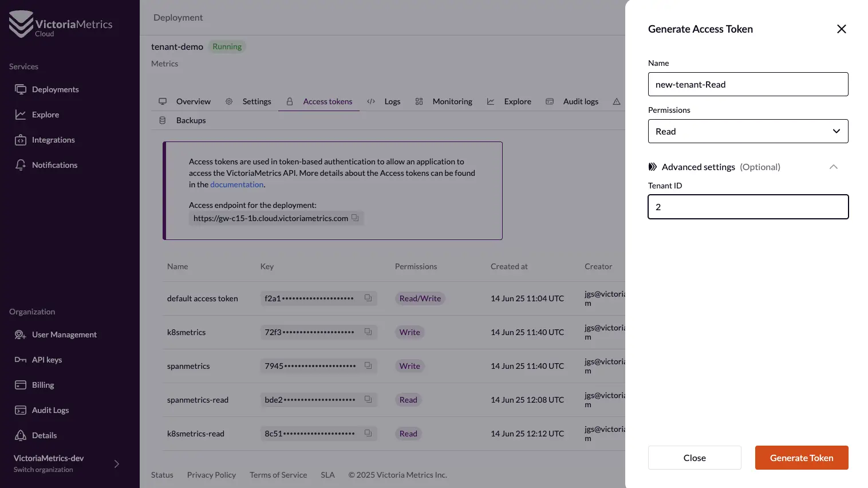
Task: Click the '14 Jun 25 11:04 UTC' date
Action: tap(527, 298)
